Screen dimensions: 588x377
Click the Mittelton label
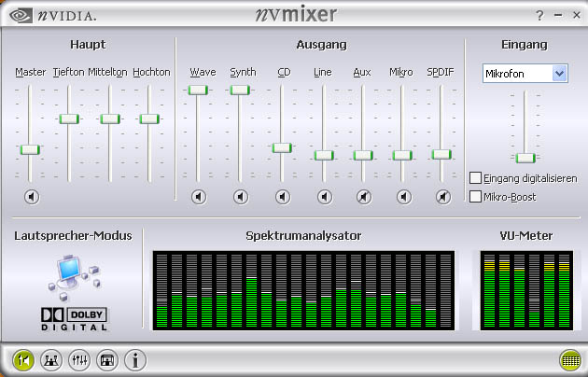[x=107, y=72]
